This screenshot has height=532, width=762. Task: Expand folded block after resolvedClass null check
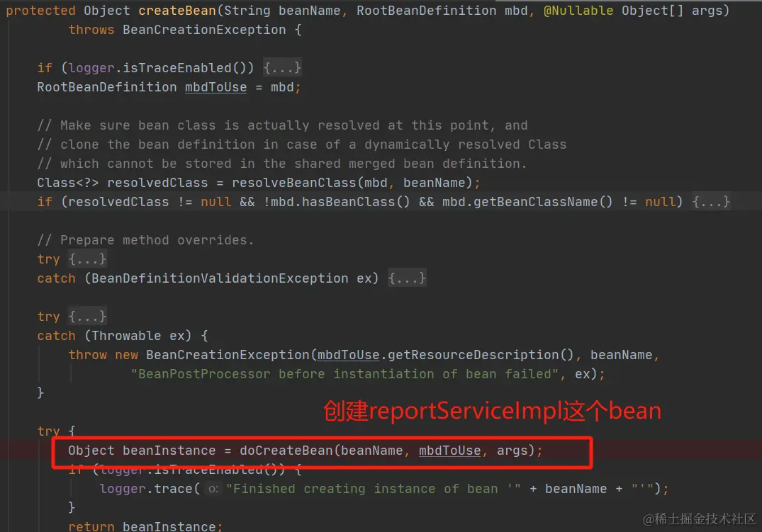[712, 202]
